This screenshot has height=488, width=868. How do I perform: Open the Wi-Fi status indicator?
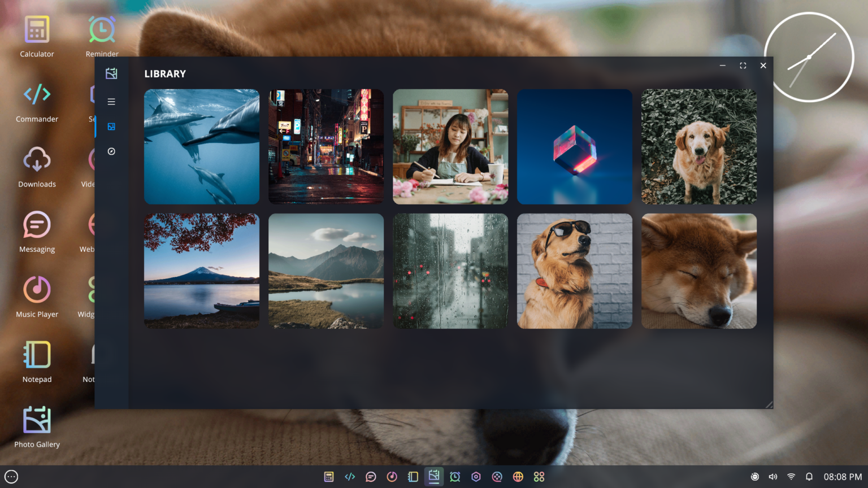[x=791, y=477]
